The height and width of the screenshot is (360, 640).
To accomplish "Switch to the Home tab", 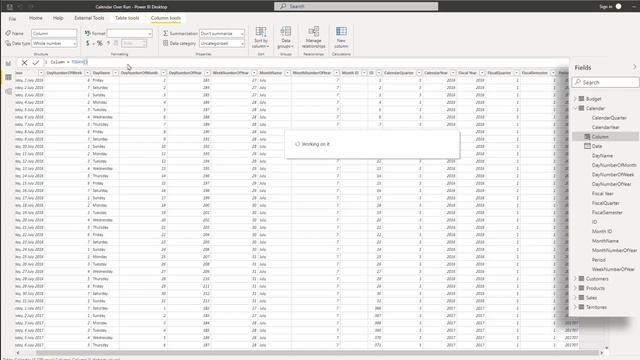I will [36, 18].
